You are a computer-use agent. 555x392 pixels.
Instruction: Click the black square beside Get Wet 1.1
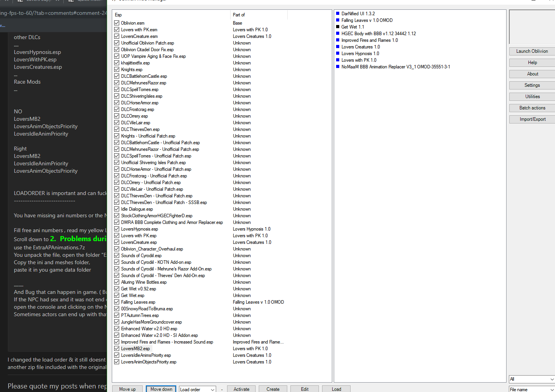point(338,27)
